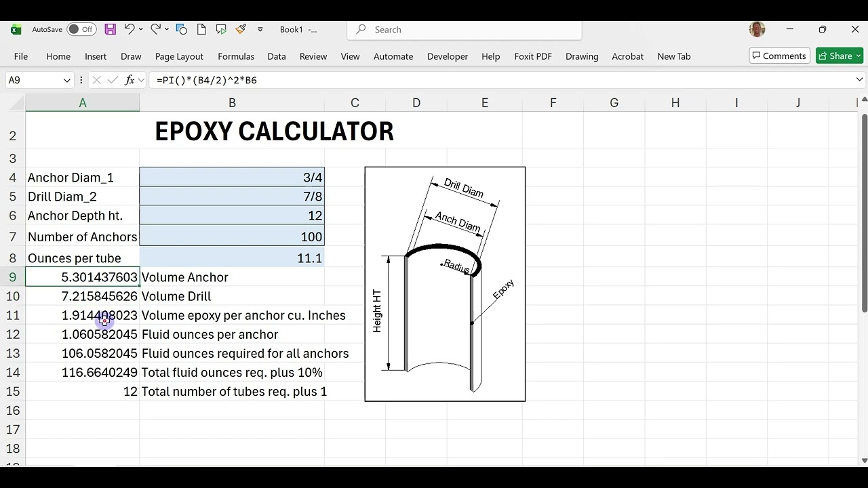This screenshot has width=868, height=488.
Task: Open the Redo history dropdown arrow
Action: (x=166, y=29)
